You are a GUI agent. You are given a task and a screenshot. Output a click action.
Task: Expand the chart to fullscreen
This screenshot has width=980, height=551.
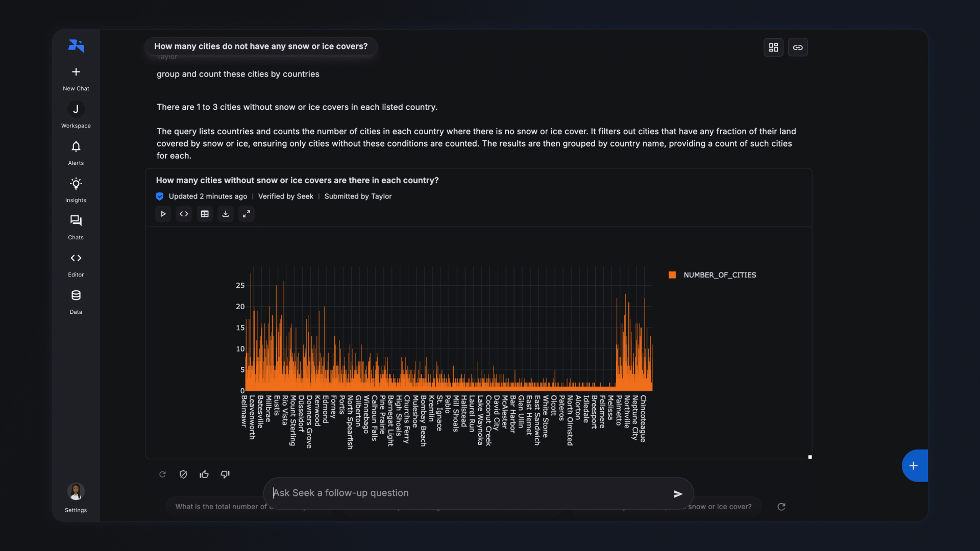coord(247,214)
